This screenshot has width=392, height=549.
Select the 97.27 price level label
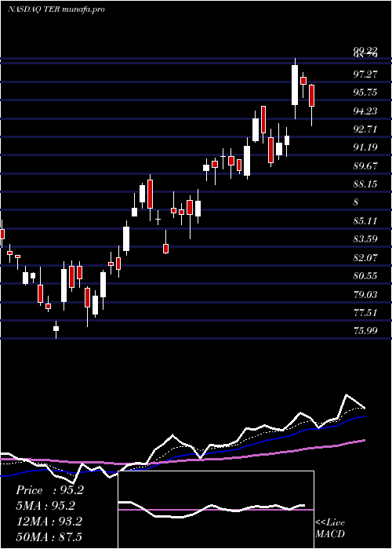pos(365,74)
